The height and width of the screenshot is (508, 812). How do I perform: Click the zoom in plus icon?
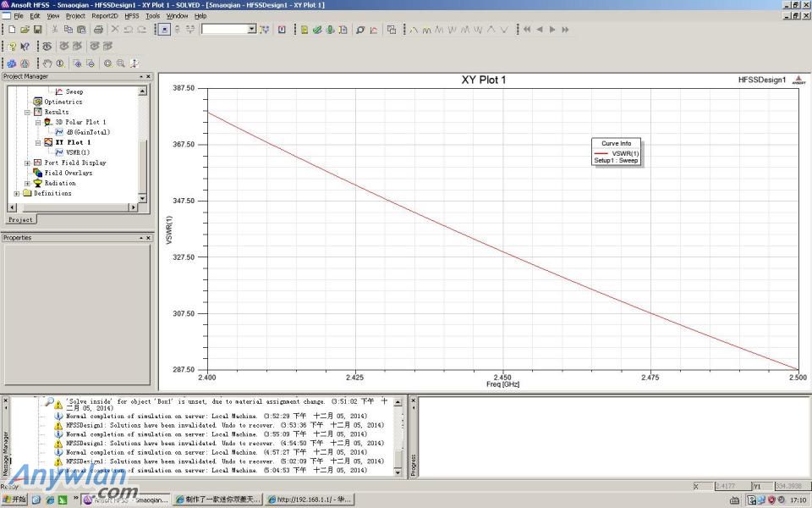pos(77,63)
